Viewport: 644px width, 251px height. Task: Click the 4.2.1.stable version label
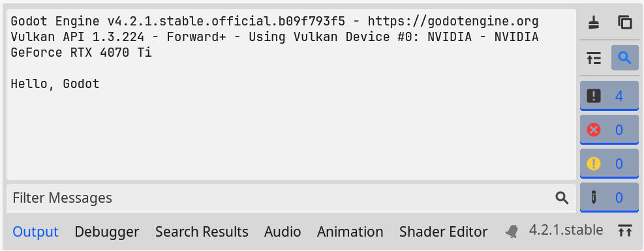tap(566, 230)
